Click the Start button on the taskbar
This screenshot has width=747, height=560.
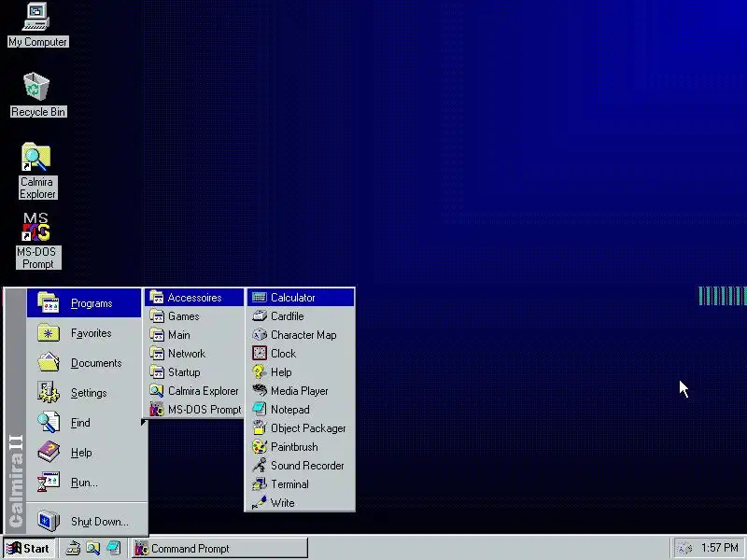point(29,549)
